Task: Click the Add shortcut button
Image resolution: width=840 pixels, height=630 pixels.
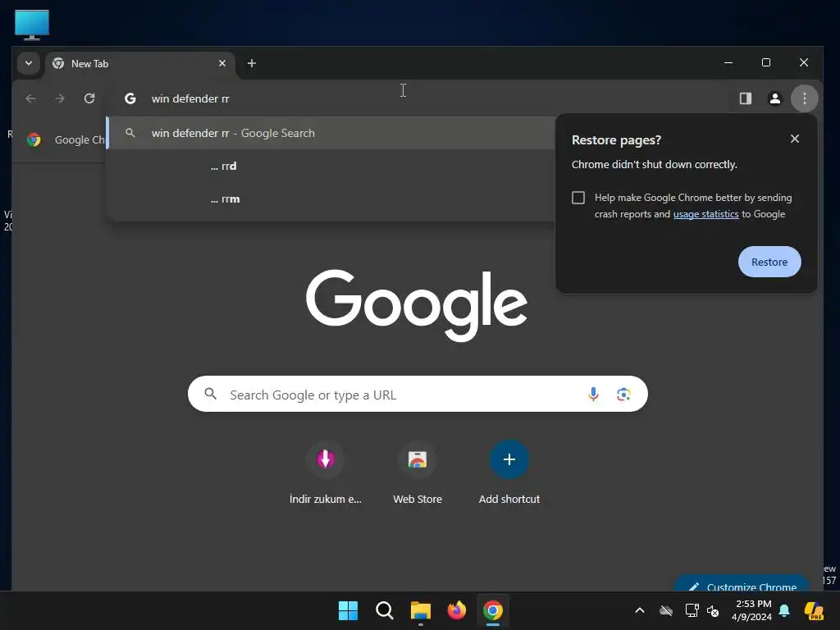Action: click(x=509, y=473)
